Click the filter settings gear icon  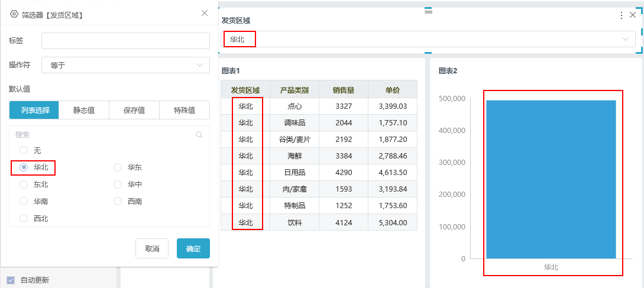[14, 14]
